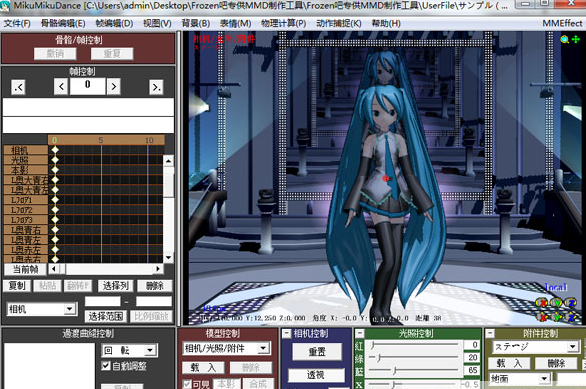This screenshot has width=586, height=389.
Task: Click the 当前帧 button
Action: coord(25,269)
